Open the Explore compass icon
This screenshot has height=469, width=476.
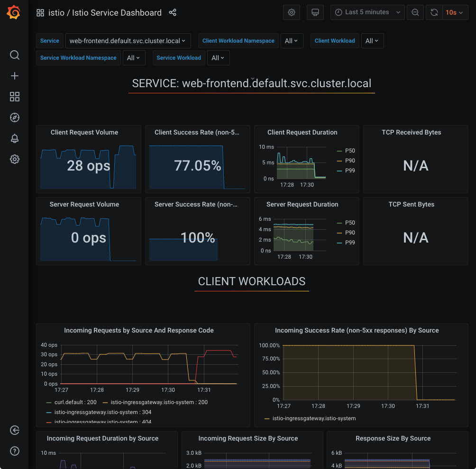pos(15,117)
